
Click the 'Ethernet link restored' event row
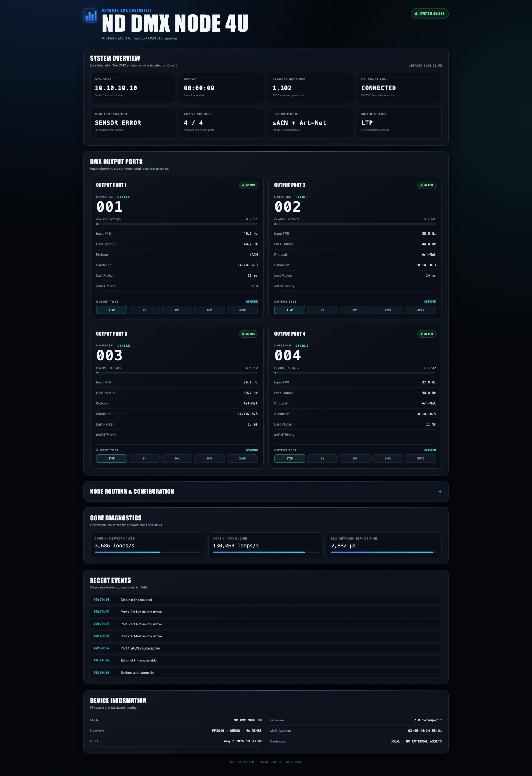(x=266, y=600)
